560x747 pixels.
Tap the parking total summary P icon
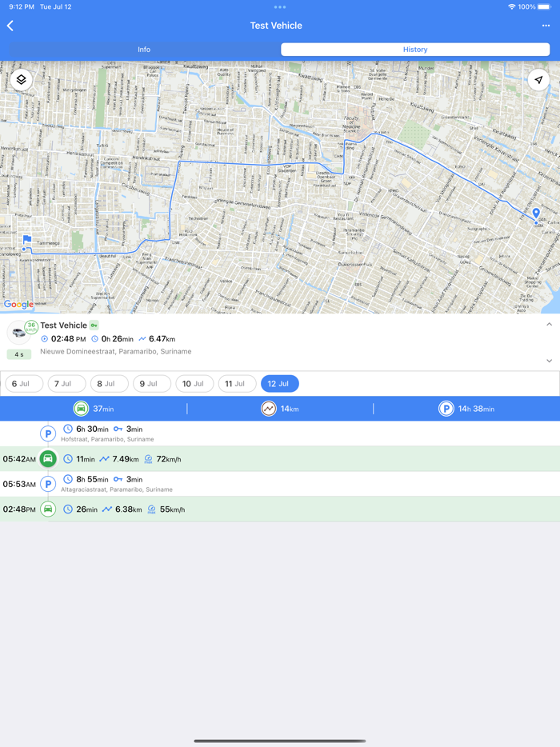[x=446, y=409]
